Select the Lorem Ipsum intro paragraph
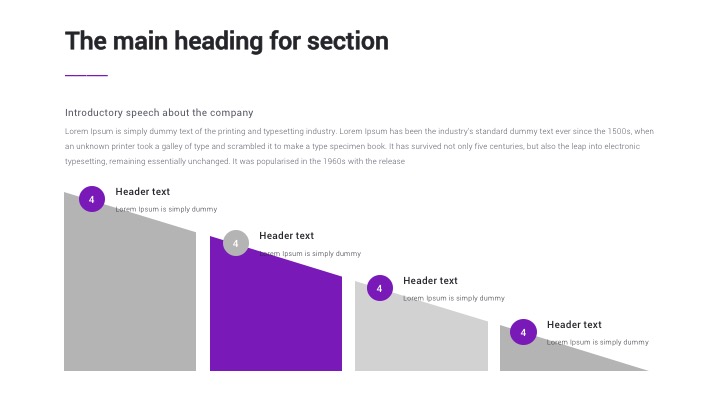720x405 pixels. click(359, 146)
